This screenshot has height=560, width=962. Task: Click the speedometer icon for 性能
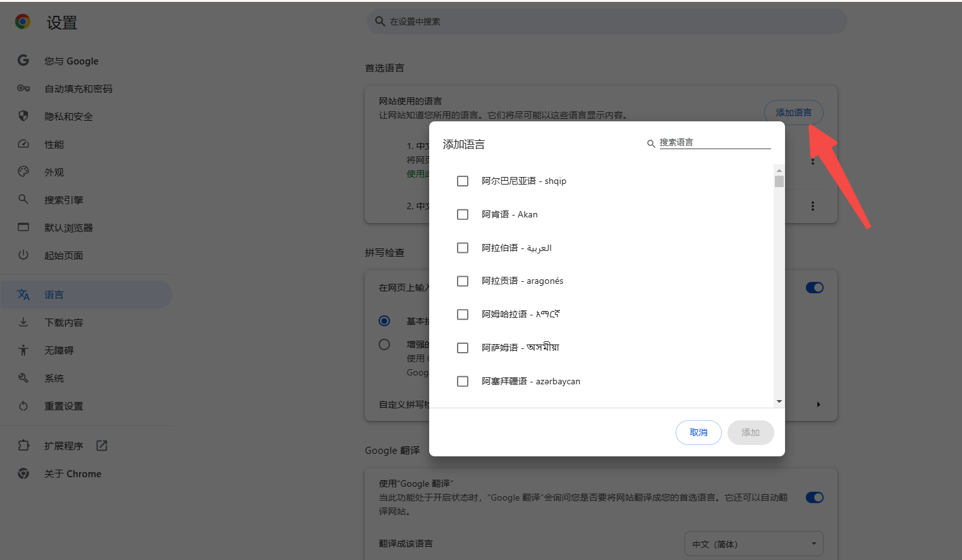tap(23, 144)
